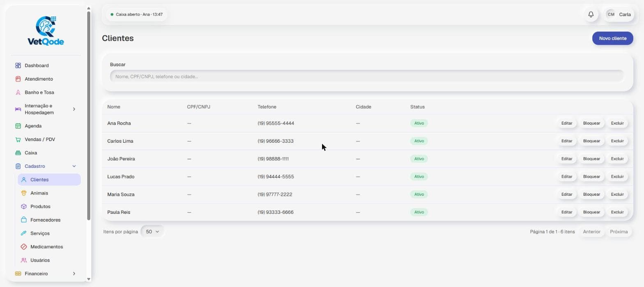This screenshot has width=644, height=287.
Task: Expand Internação e Hospedagem submenu
Action: [x=74, y=109]
